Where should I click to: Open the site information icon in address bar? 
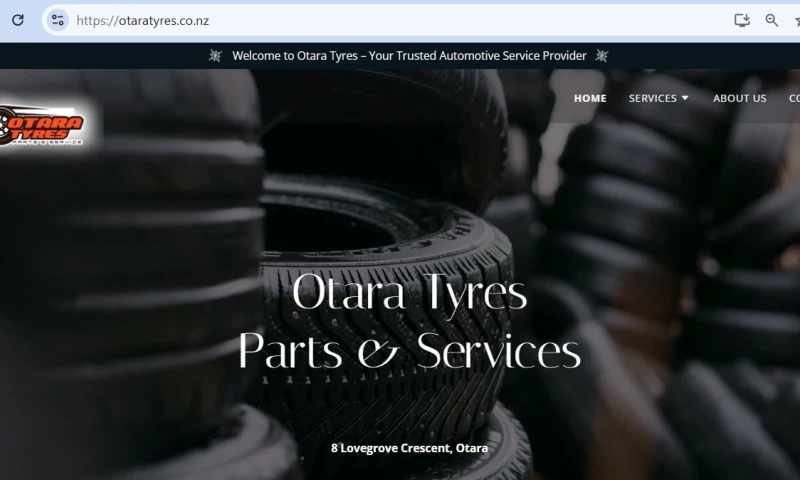(x=57, y=20)
